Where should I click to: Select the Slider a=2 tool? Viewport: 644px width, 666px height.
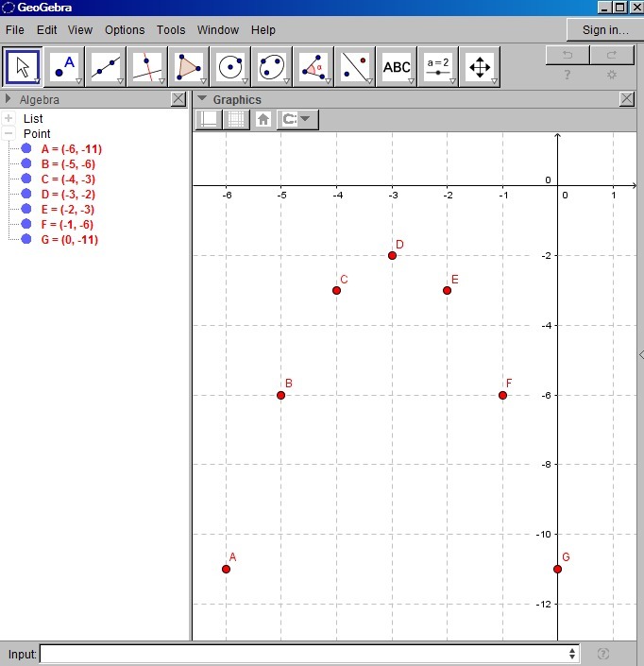point(438,67)
